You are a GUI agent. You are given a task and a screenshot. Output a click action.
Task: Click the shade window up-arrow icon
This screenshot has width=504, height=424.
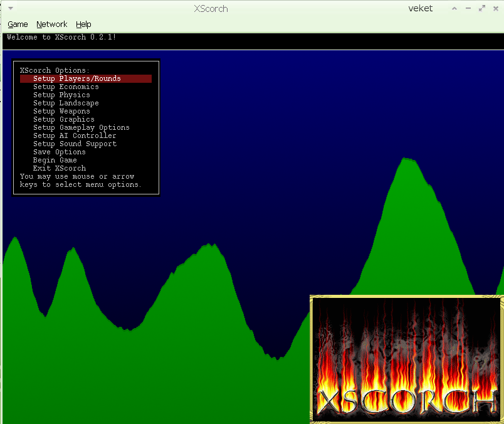point(454,9)
